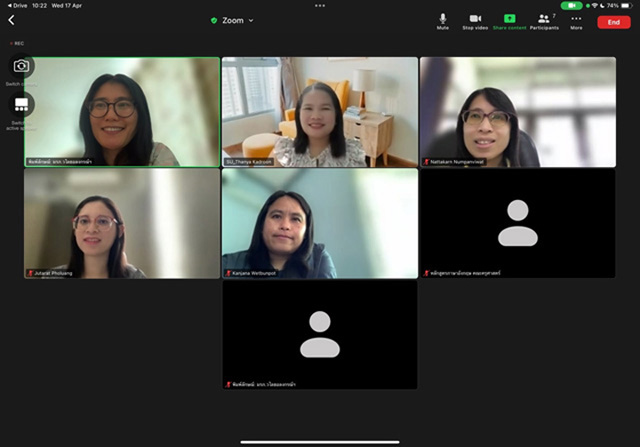Mute the microphone in the toolbar
The image size is (640, 447).
442,21
